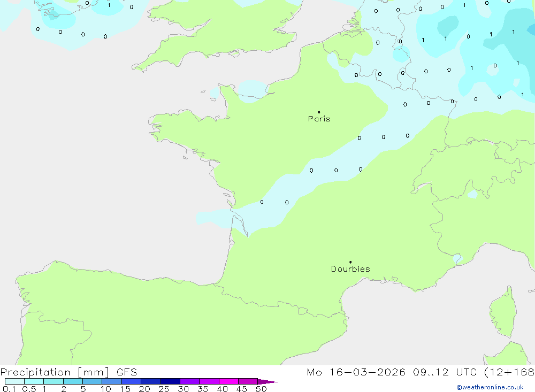This screenshot has height=392, width=535.
Task: Pick the 1–2 mm legend color swatch
Action: pos(53,381)
